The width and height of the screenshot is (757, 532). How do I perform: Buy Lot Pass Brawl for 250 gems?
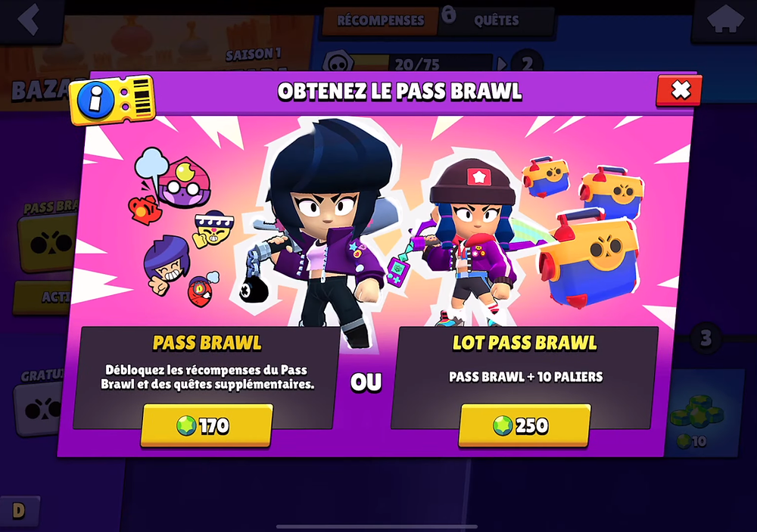click(x=525, y=425)
